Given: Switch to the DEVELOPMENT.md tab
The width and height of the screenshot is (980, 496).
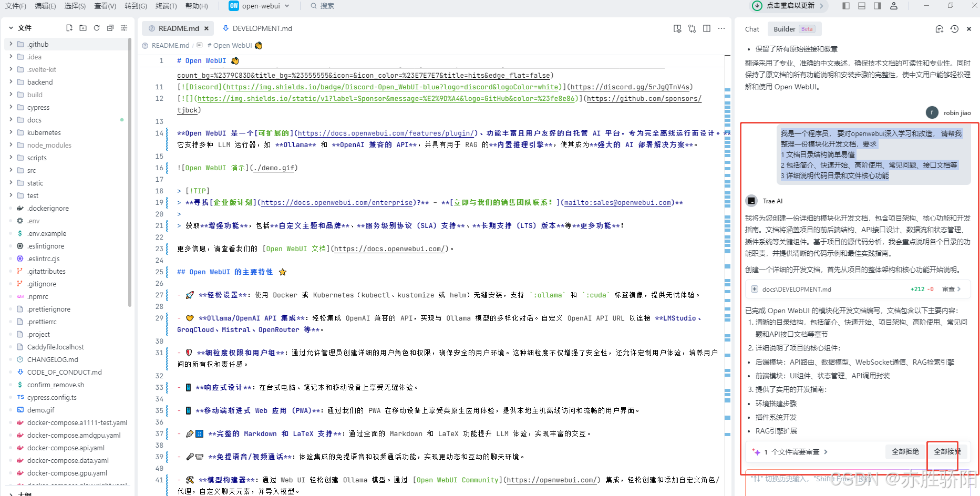Looking at the screenshot, I should tap(257, 28).
